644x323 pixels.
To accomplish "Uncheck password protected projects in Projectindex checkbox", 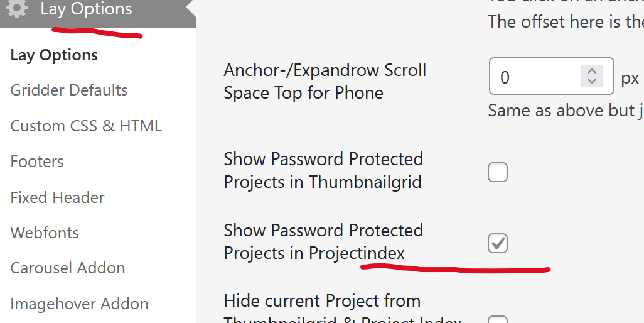I will 498,243.
